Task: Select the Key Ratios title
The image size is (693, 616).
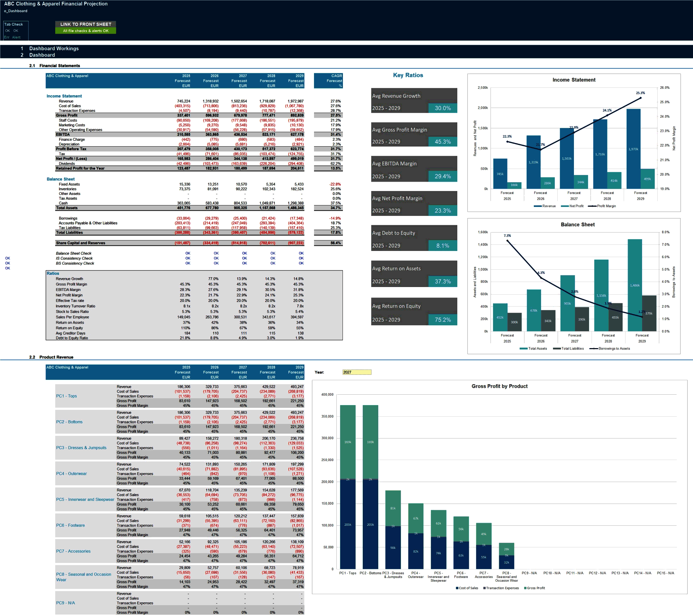Action: pos(408,75)
